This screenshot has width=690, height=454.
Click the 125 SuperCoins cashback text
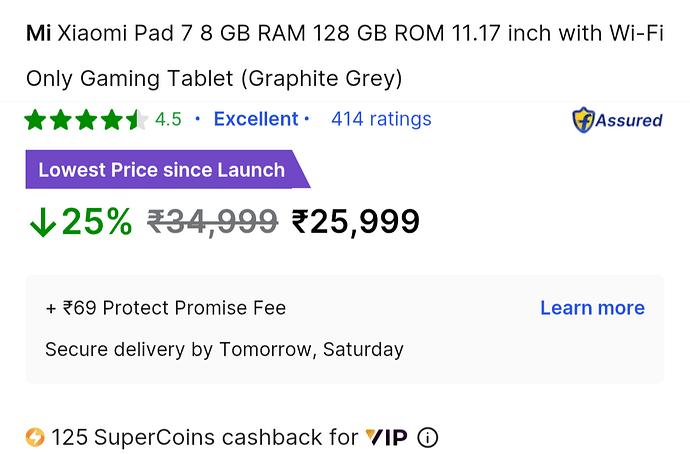coord(205,437)
